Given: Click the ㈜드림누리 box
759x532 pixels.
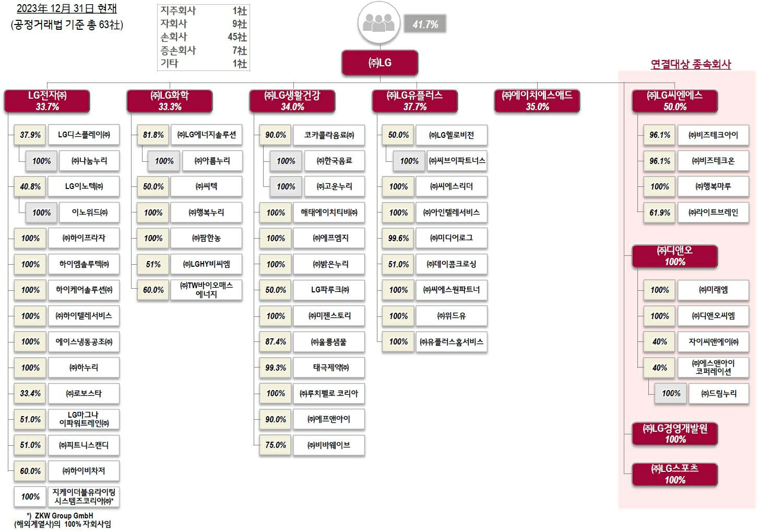Looking at the screenshot, I should tap(719, 394).
